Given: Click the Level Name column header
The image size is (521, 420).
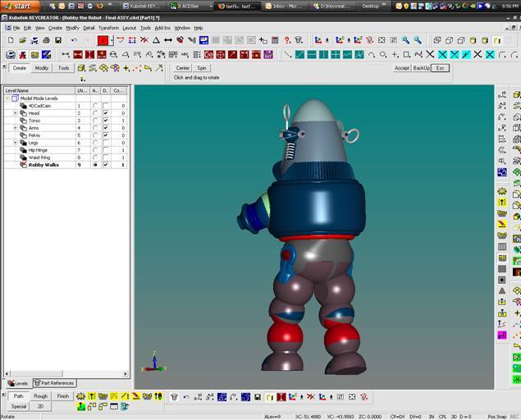Looking at the screenshot, I should 39,90.
